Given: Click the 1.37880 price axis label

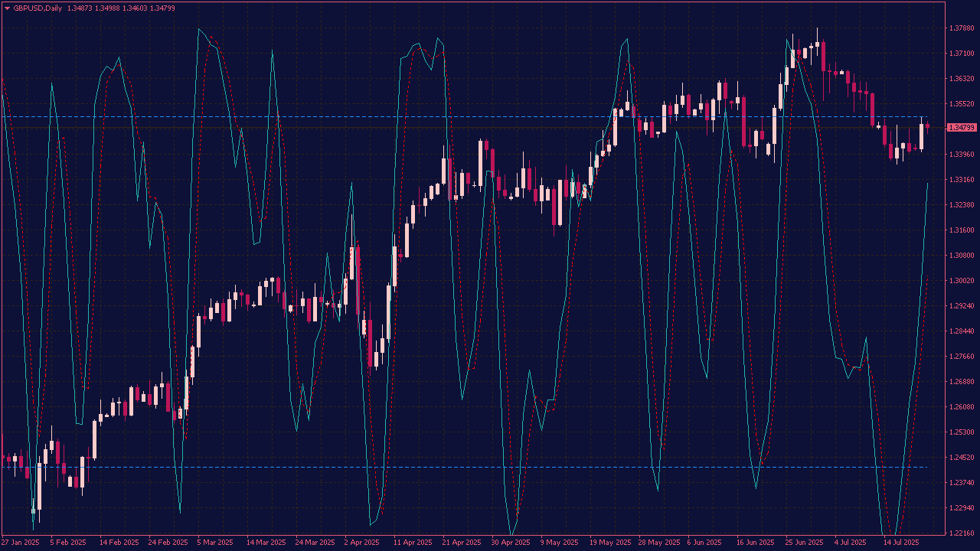Looking at the screenshot, I should (x=960, y=28).
